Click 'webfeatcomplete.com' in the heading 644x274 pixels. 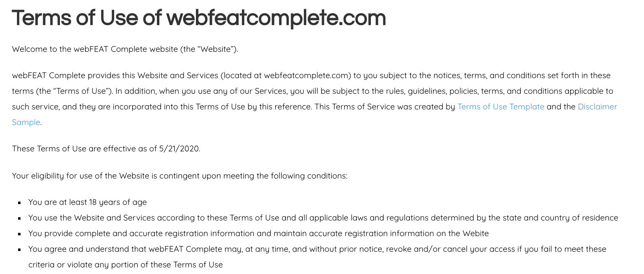(276, 18)
